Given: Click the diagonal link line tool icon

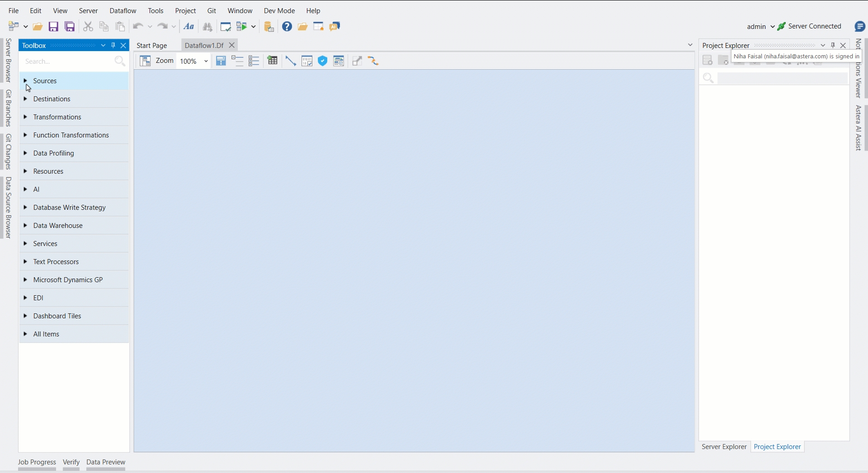Looking at the screenshot, I should (x=291, y=61).
